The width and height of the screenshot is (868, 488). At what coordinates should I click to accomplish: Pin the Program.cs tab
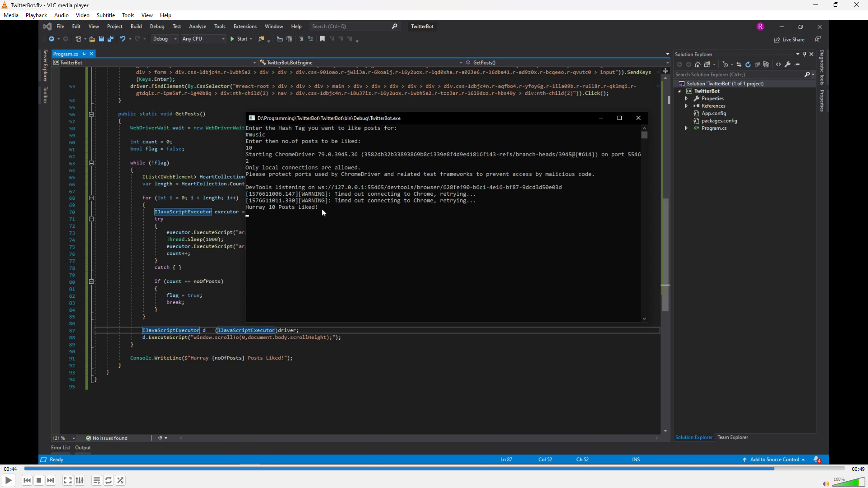click(x=84, y=54)
